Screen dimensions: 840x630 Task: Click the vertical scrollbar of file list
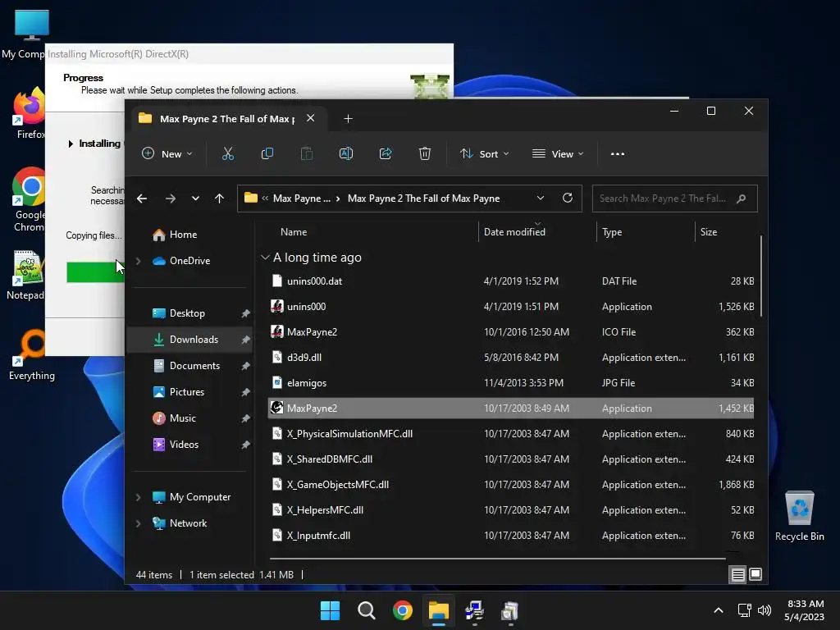tap(760, 276)
